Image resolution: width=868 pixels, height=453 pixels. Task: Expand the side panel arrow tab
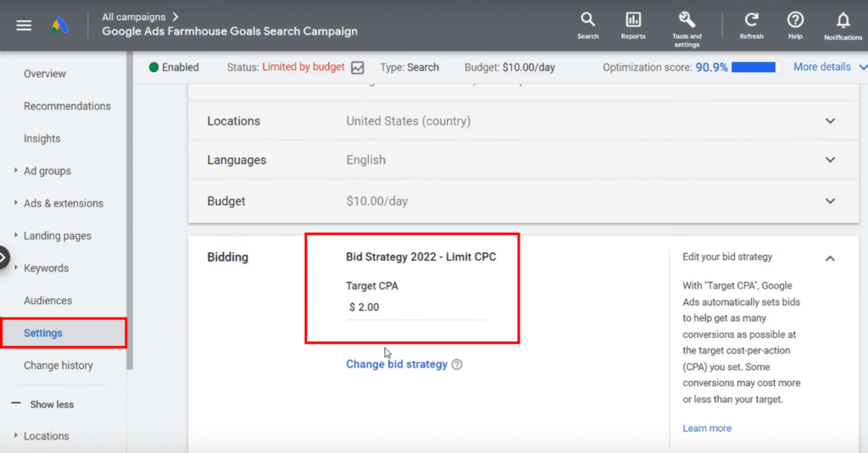coord(4,257)
